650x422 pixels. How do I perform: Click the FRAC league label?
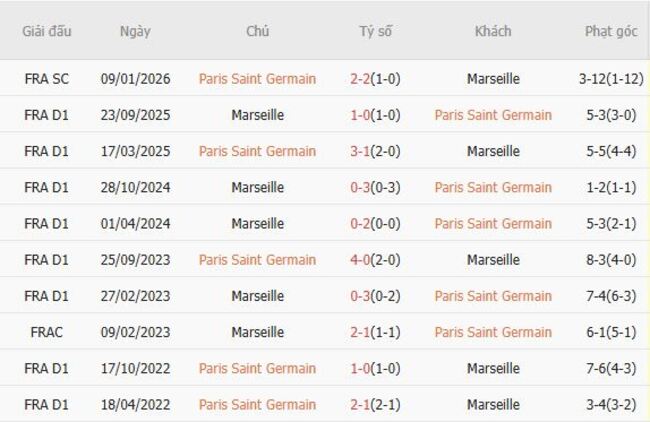[x=47, y=332]
